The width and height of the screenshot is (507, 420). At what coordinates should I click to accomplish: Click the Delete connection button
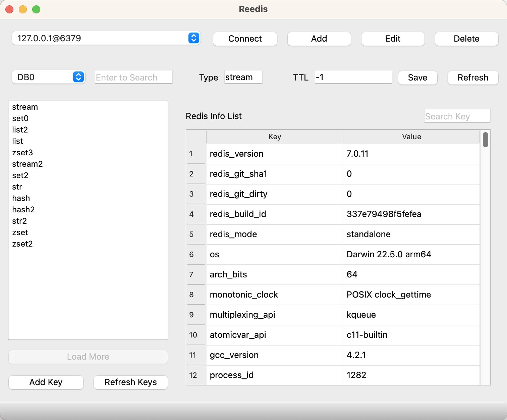click(466, 39)
